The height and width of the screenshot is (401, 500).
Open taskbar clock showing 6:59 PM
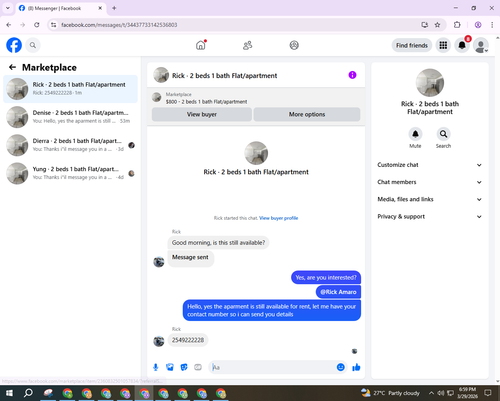click(467, 393)
